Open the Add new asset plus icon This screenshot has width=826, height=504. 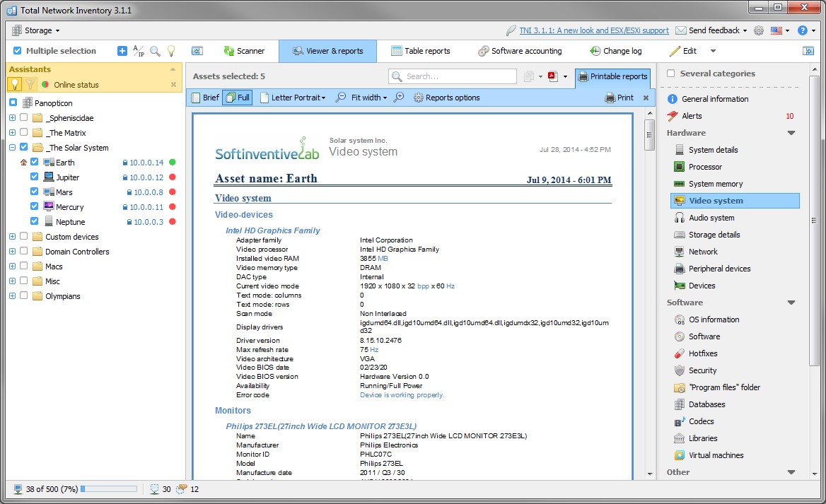pos(122,50)
